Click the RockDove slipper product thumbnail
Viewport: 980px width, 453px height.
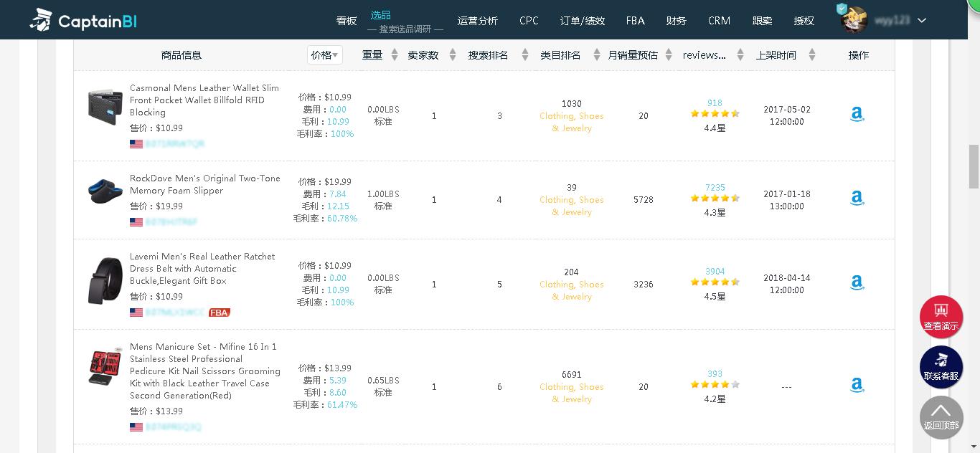[105, 191]
